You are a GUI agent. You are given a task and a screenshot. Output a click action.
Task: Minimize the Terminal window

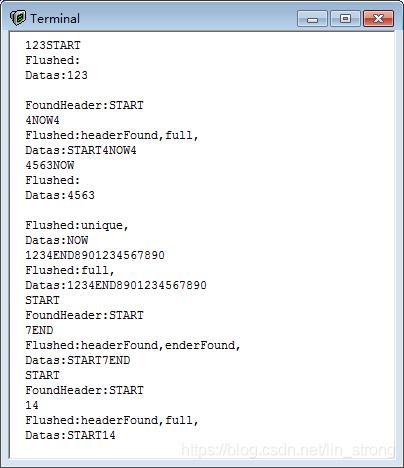click(x=312, y=18)
